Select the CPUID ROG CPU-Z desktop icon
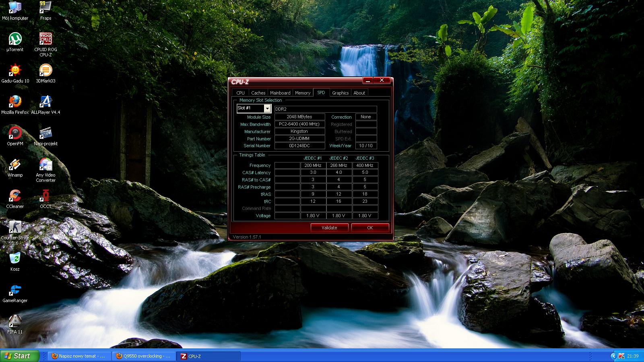 tap(45, 45)
